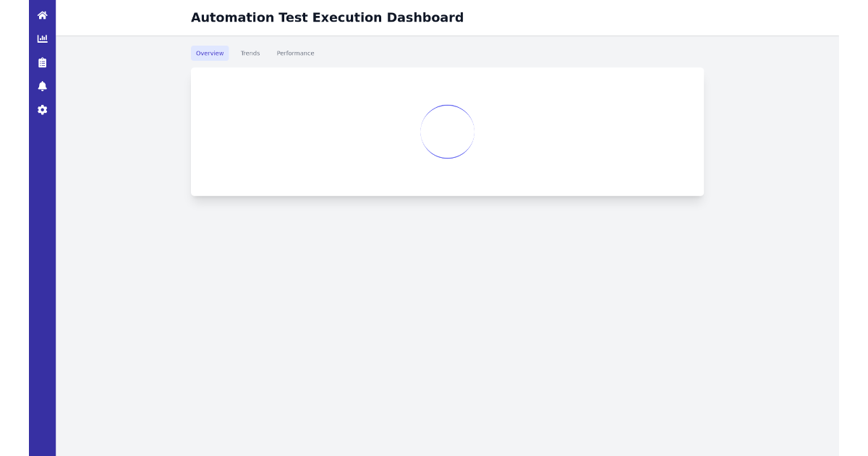Select the clipboard icon below analytics
Viewport: 868px width, 456px height.
42,62
